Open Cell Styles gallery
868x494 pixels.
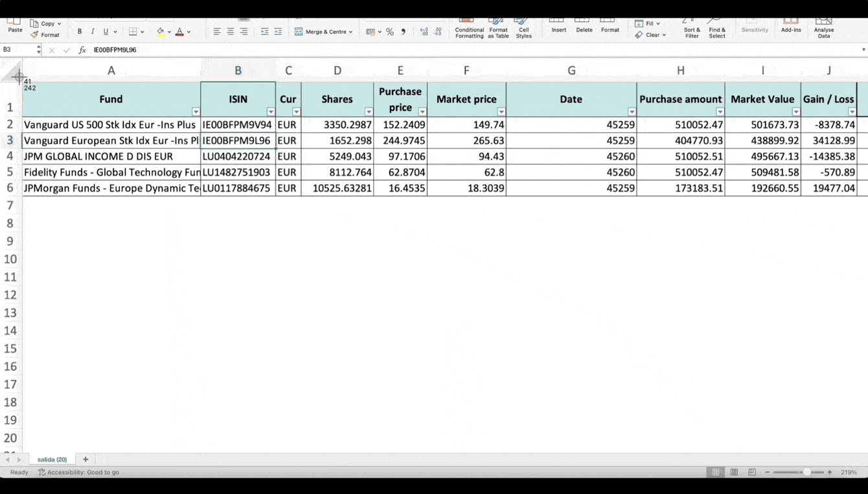[x=523, y=28]
